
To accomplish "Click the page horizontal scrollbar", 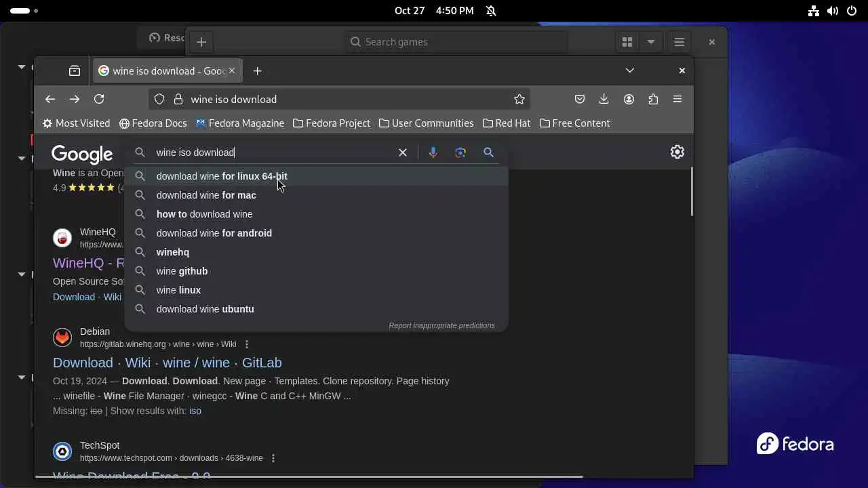I will point(309,476).
